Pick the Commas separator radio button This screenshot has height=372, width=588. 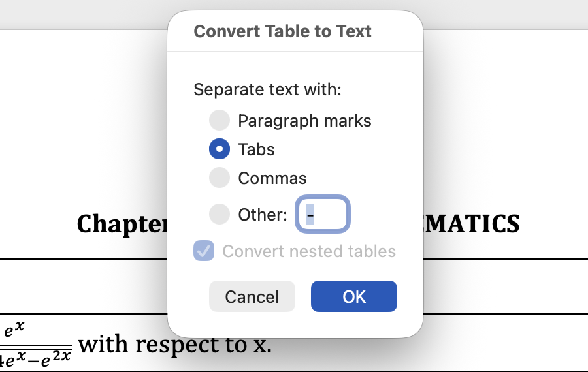220,178
